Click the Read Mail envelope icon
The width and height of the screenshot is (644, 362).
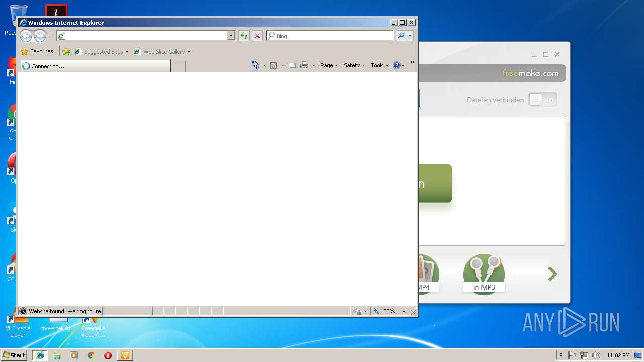pos(292,65)
